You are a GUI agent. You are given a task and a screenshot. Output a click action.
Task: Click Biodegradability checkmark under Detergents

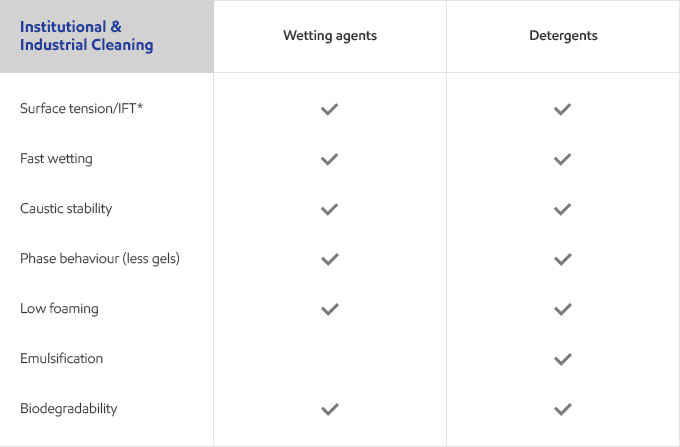coord(562,409)
